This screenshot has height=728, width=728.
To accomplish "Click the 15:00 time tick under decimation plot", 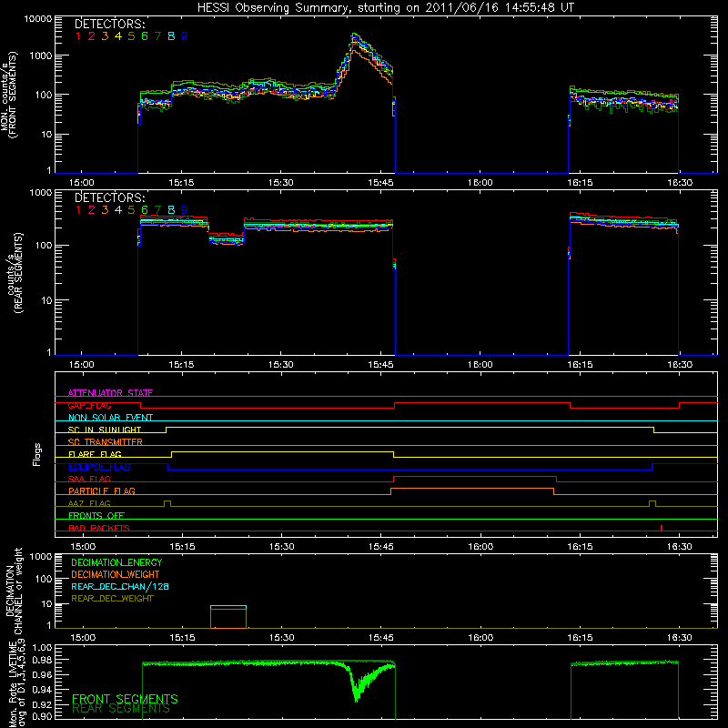I will 83,638.
